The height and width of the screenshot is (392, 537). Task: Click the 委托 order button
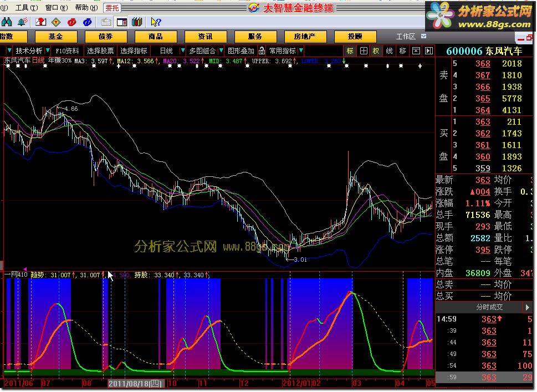point(111,8)
